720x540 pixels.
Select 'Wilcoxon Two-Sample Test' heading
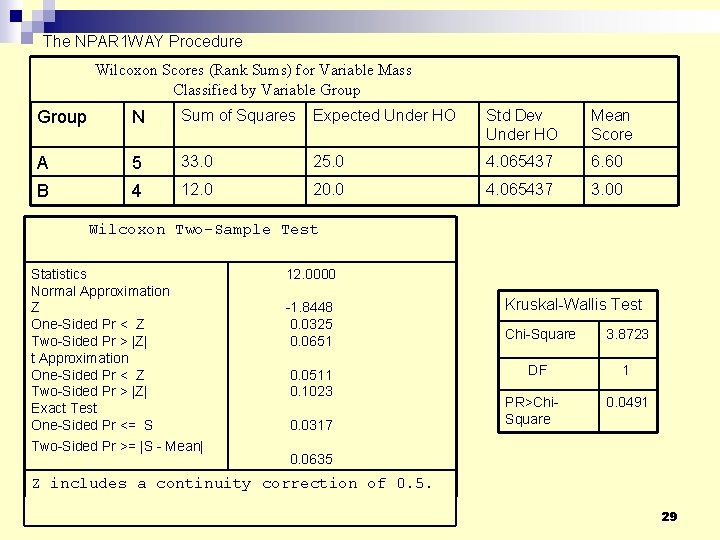(x=203, y=230)
